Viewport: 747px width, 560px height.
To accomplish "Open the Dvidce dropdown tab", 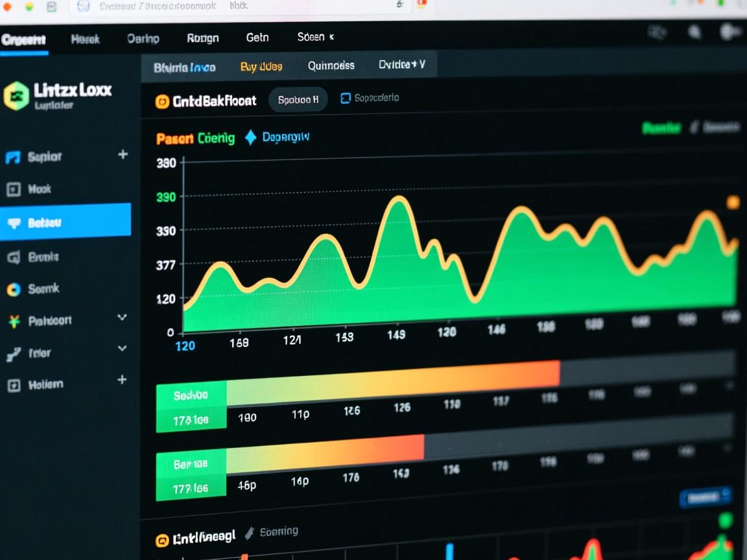I will pos(402,65).
